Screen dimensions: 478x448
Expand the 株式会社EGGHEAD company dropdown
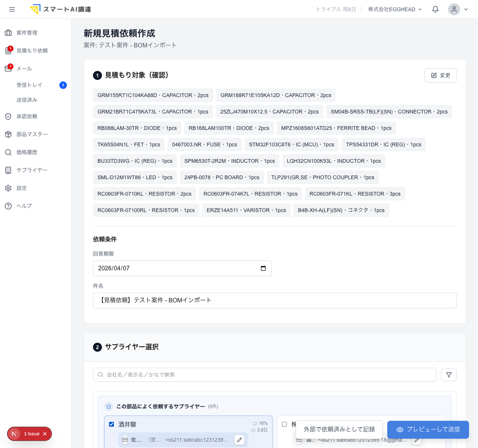click(395, 9)
